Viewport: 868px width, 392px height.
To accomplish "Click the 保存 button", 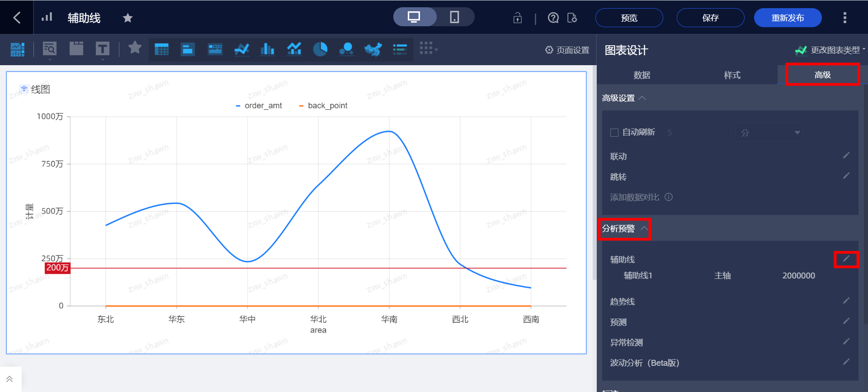I will click(710, 18).
